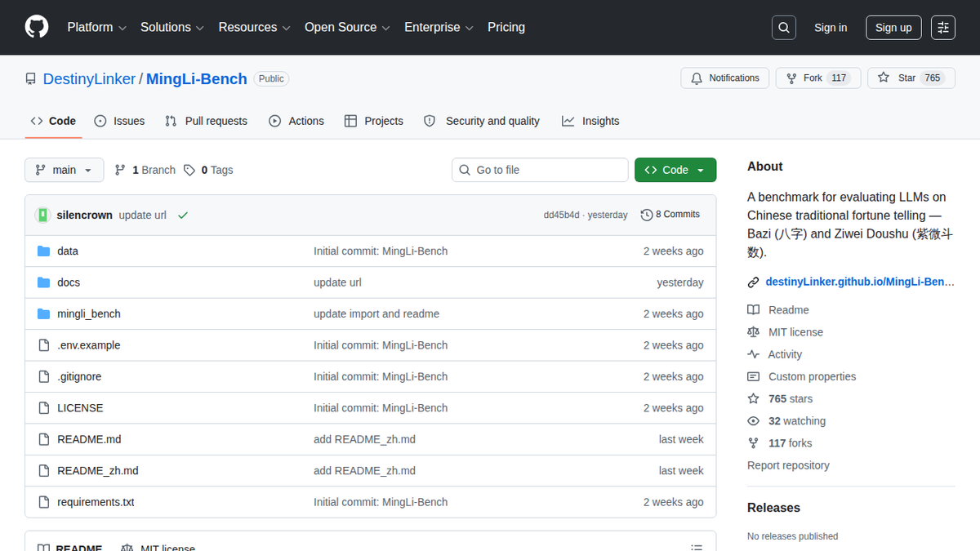The image size is (980, 551).
Task: Switch to the Projects tab
Action: click(374, 121)
